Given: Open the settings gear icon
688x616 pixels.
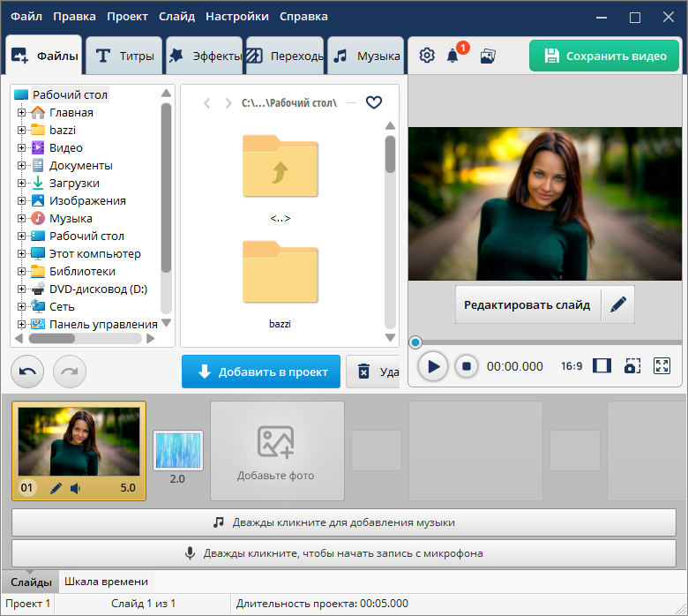Looking at the screenshot, I should pos(427,56).
